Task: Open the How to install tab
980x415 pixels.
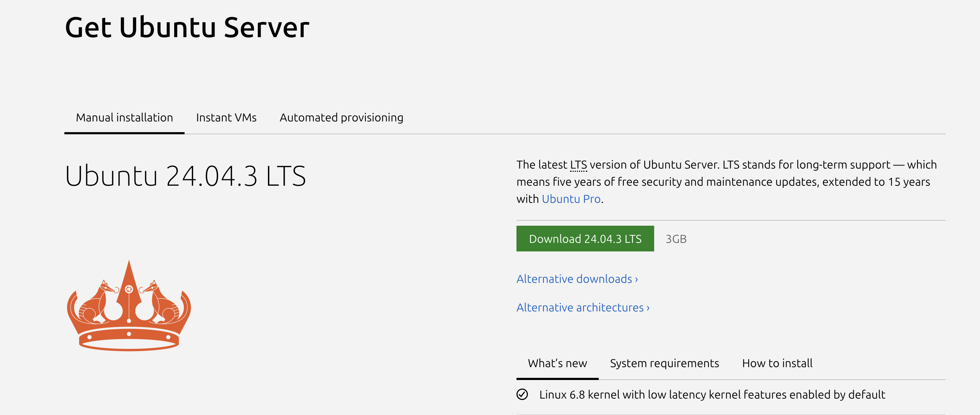Action: click(x=777, y=363)
